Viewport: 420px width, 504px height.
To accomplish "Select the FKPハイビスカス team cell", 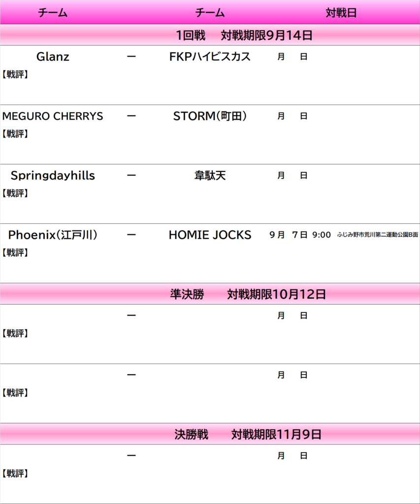I will point(210,57).
